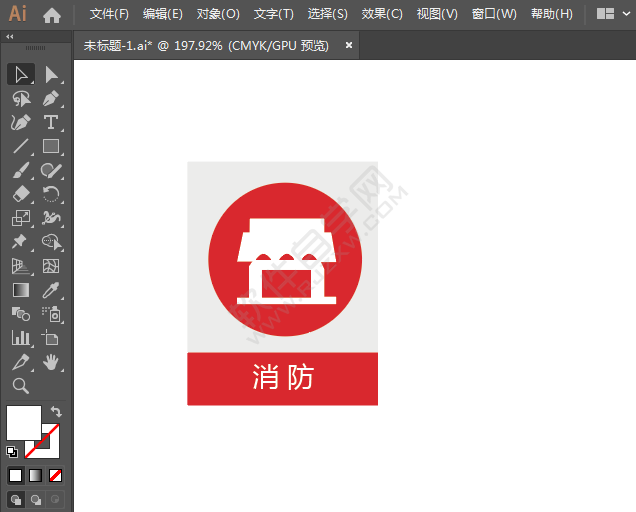
Task: Open the 帮助(H) menu
Action: point(552,14)
